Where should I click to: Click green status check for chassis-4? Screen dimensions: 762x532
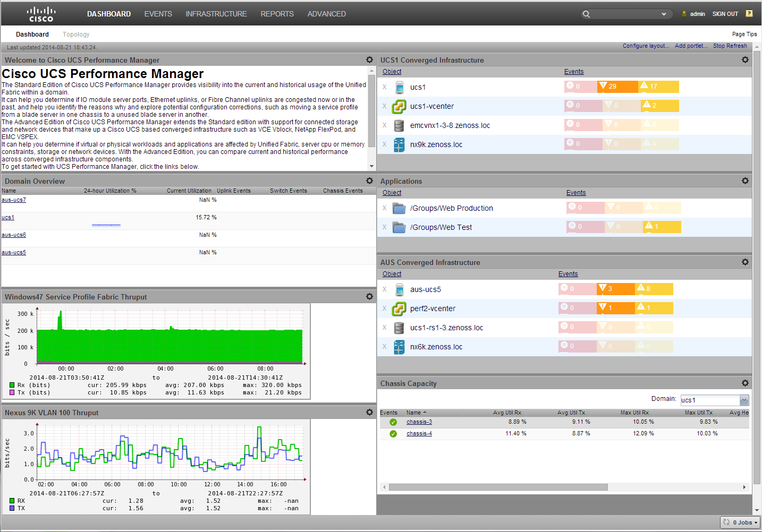pyautogui.click(x=393, y=434)
